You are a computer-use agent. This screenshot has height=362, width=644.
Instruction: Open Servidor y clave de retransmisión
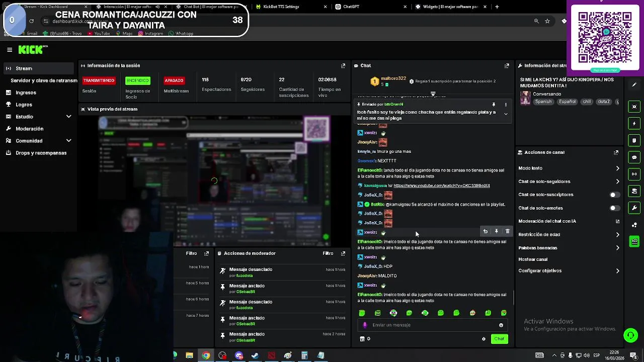coord(44,80)
